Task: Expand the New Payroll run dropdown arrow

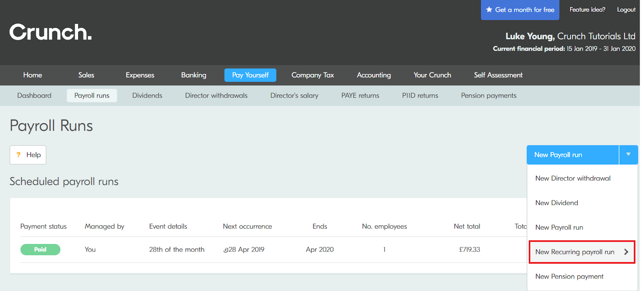Action: click(x=628, y=155)
